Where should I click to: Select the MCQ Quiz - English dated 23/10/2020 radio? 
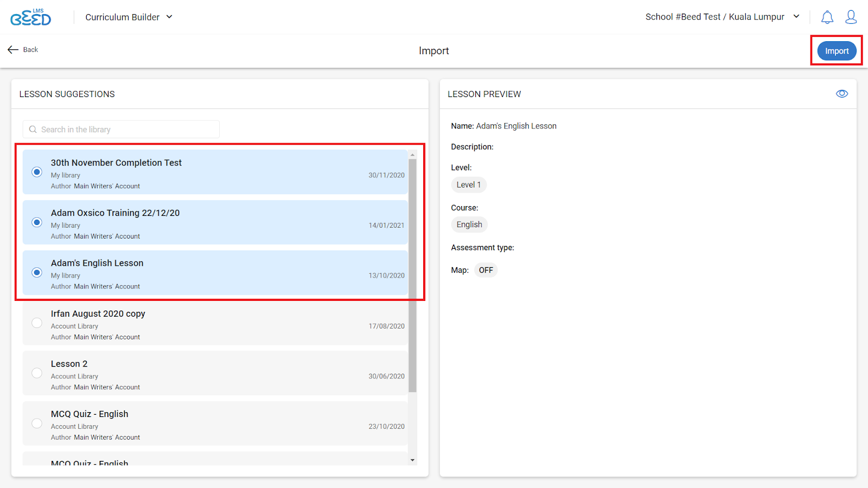coord(37,423)
